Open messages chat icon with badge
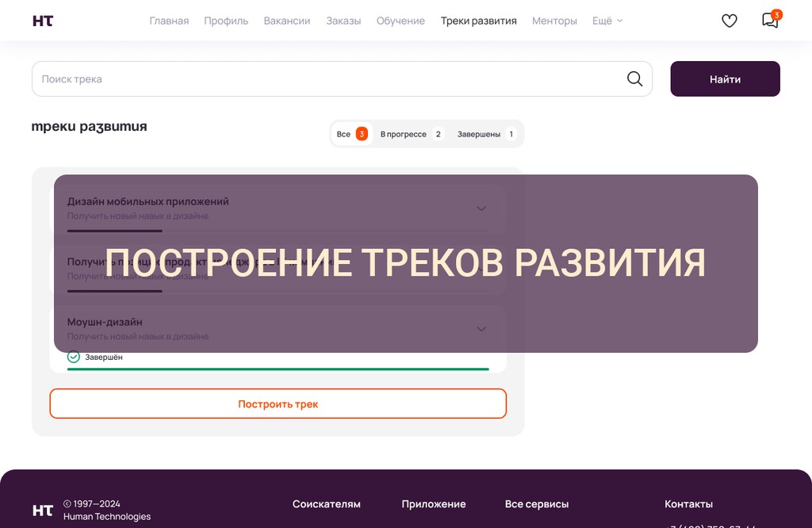 click(x=771, y=20)
